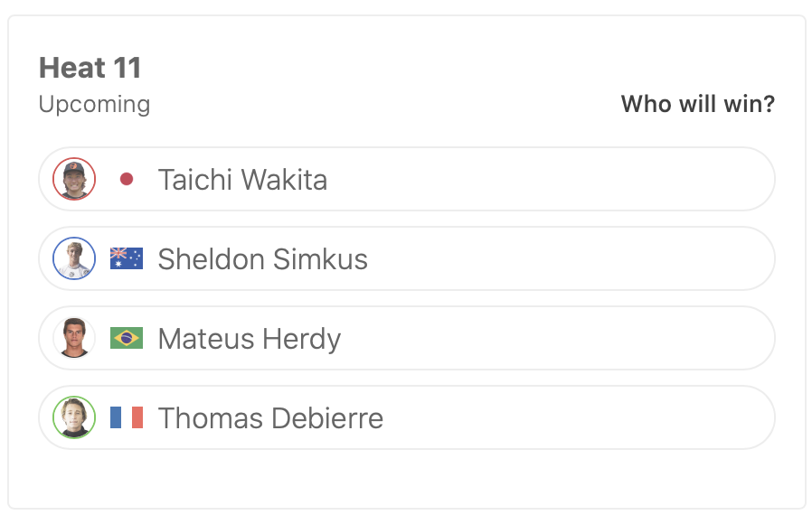Viewport: 812px width, 515px height.
Task: Click Sheldon Simkus's avatar photo
Action: 74,258
